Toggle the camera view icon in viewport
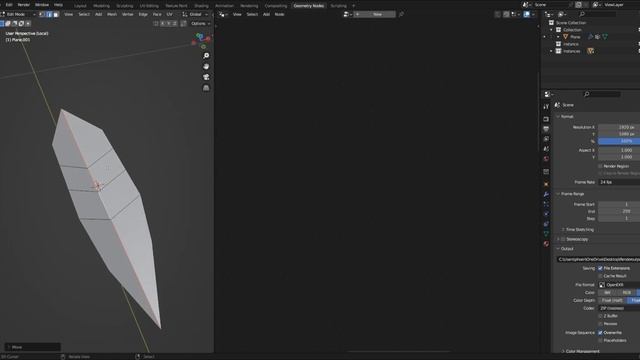640x360 pixels. coord(206,77)
